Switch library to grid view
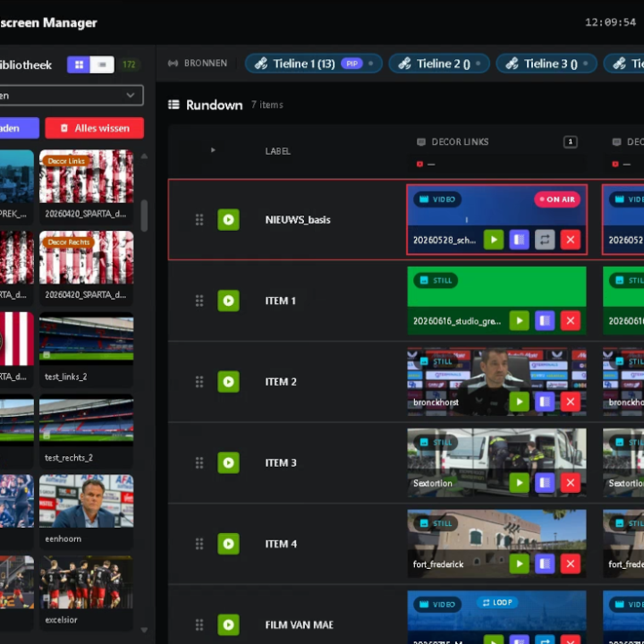This screenshot has width=644, height=644. pos(79,64)
